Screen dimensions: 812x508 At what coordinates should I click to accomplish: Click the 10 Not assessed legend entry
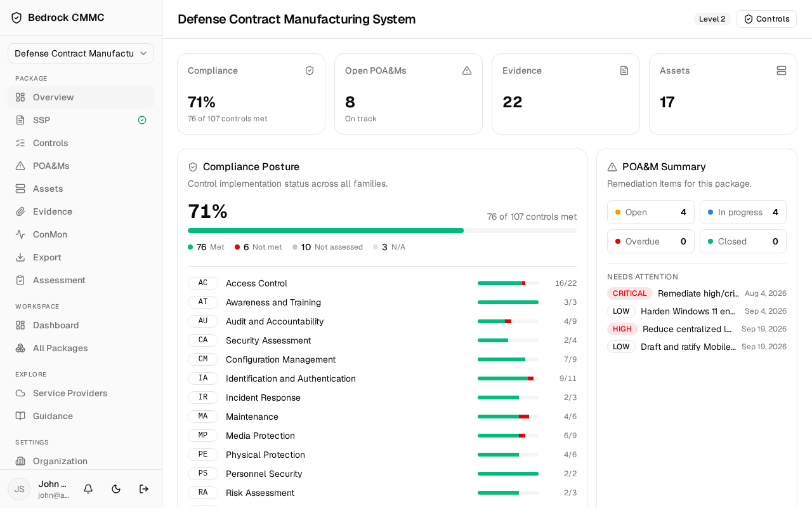[327, 247]
